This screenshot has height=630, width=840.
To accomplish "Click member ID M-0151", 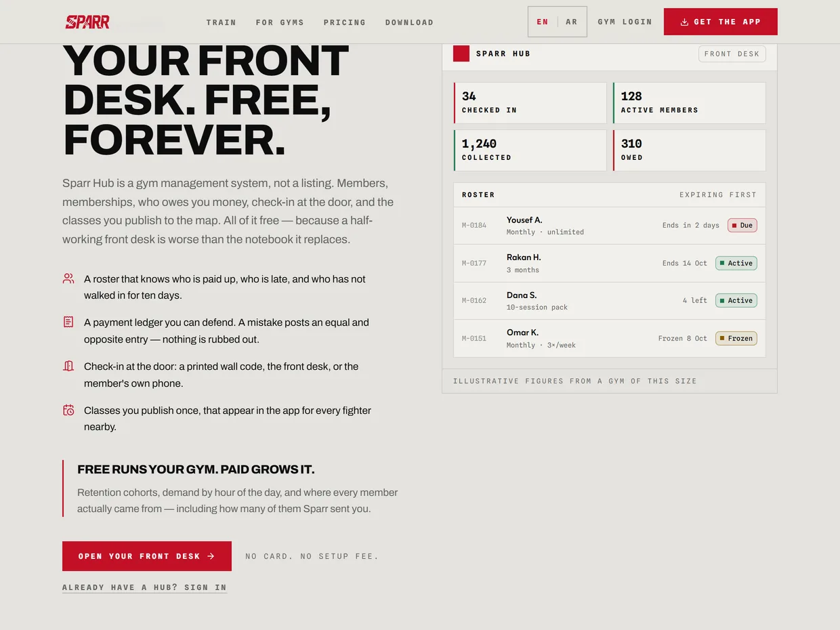I will (x=474, y=339).
